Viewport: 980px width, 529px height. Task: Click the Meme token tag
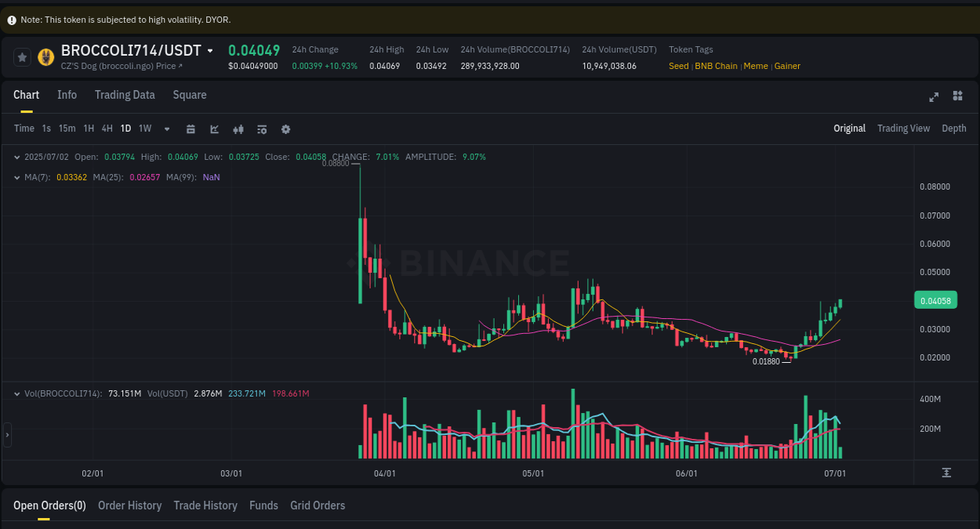pyautogui.click(x=755, y=66)
